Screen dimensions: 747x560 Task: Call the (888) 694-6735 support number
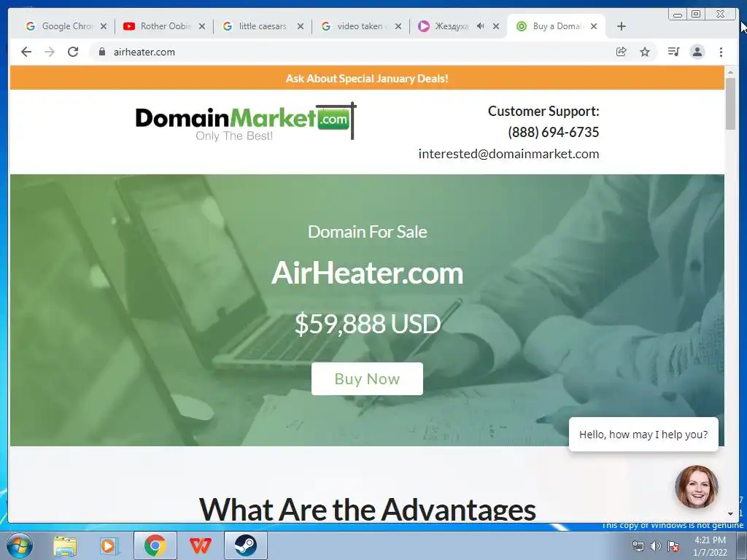pos(553,133)
